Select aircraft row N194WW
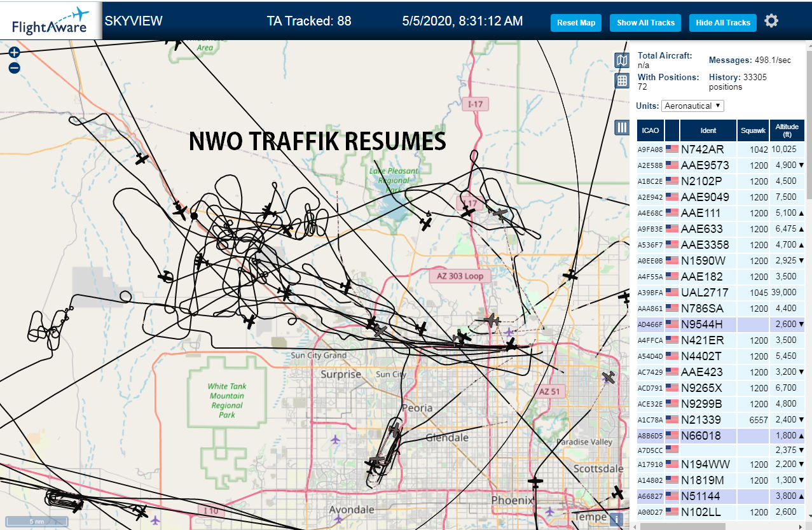The width and height of the screenshot is (812, 530). click(x=720, y=464)
